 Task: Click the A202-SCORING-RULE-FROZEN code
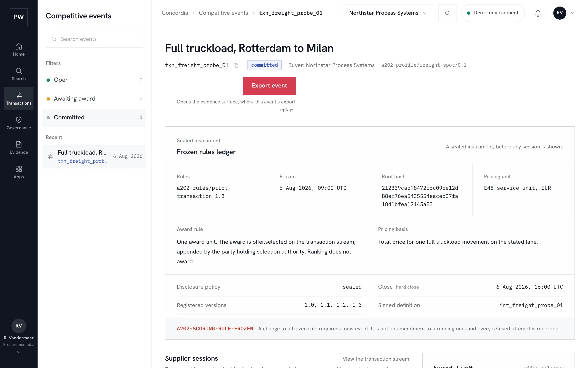pyautogui.click(x=215, y=329)
